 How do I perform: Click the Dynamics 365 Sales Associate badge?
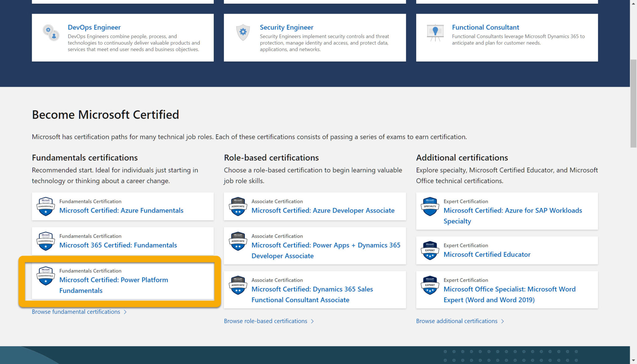(238, 285)
